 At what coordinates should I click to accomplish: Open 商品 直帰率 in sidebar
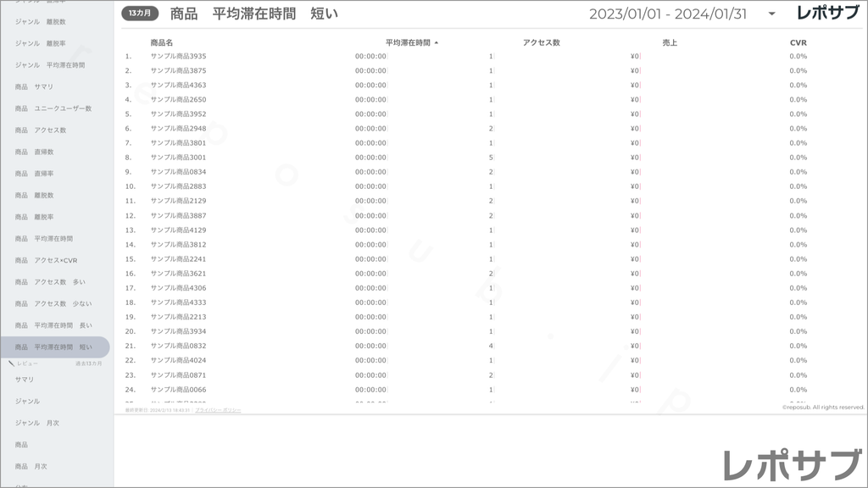[34, 173]
